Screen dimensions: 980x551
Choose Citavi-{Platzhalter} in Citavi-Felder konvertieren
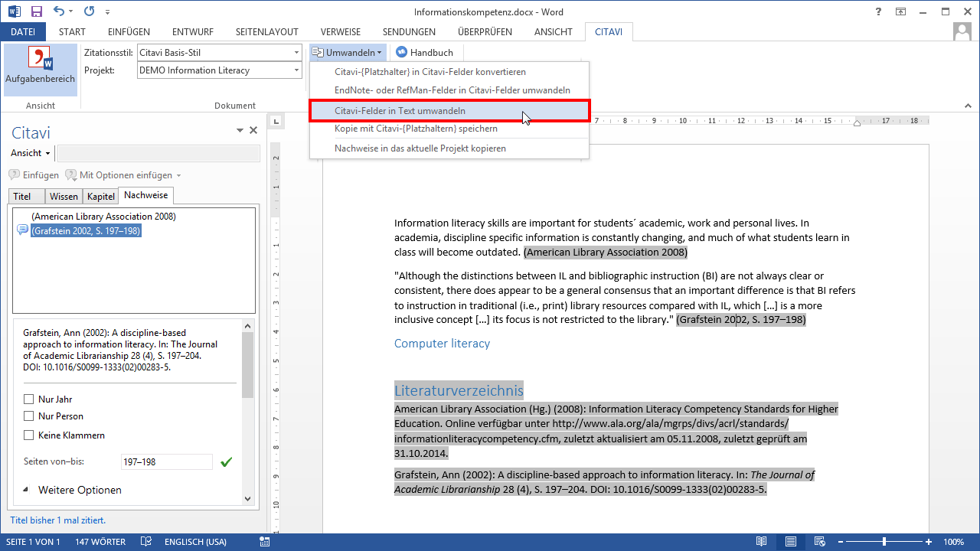pyautogui.click(x=449, y=72)
